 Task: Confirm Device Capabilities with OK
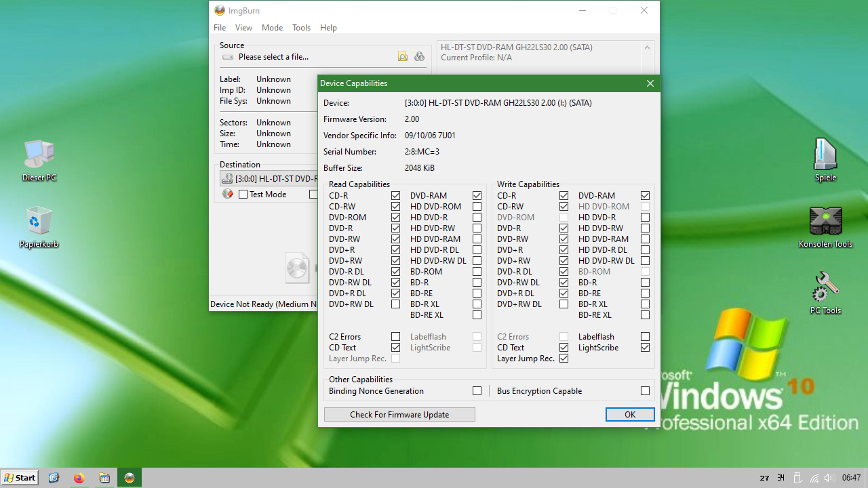point(630,415)
